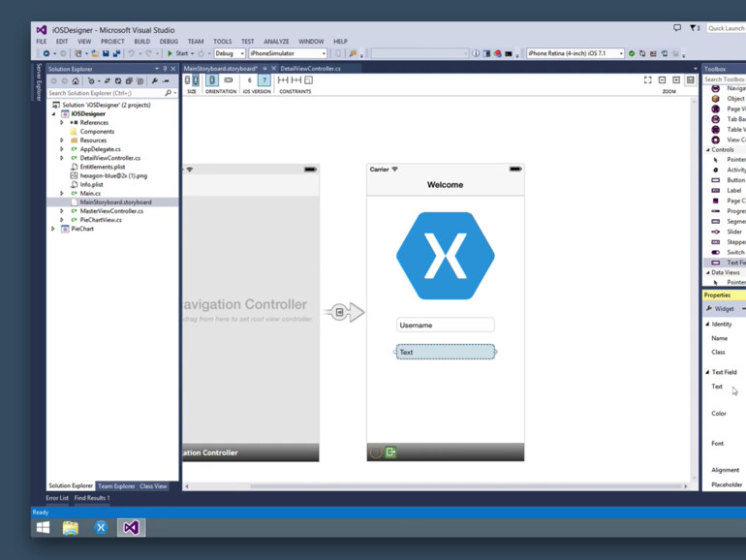Viewport: 746px width, 560px height.
Task: Select portrait orientation toggle
Action: tap(212, 80)
